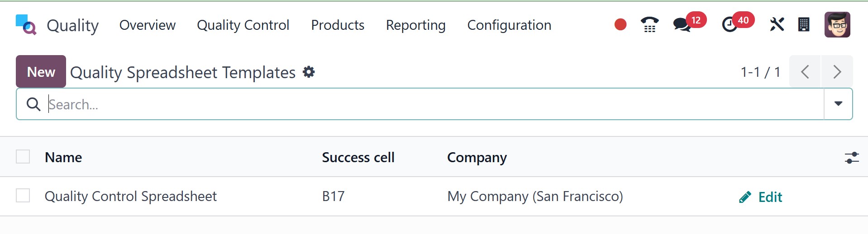Open the Configuration menu
This screenshot has width=868, height=234.
pos(509,25)
